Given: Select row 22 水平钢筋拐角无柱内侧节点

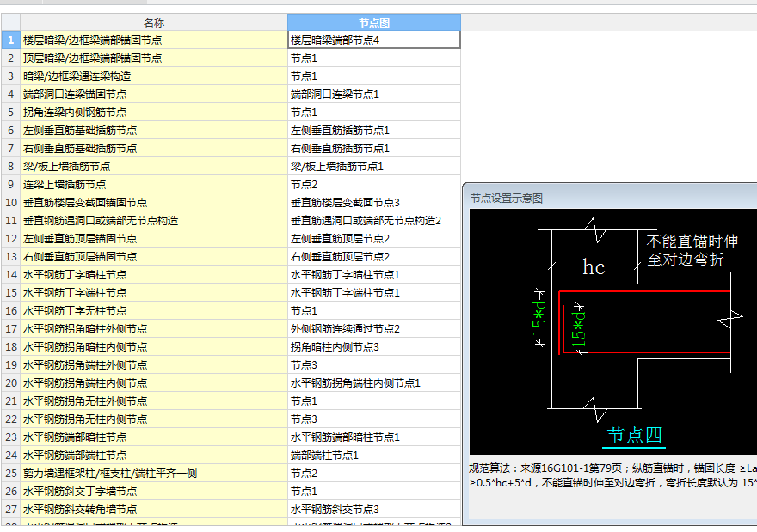Looking at the screenshot, I should [154, 419].
